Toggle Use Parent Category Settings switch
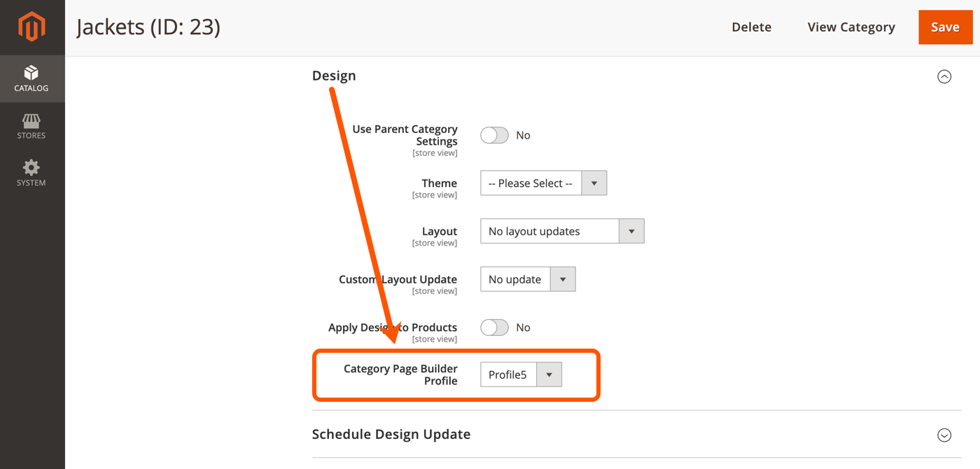980x469 pixels. tap(494, 135)
